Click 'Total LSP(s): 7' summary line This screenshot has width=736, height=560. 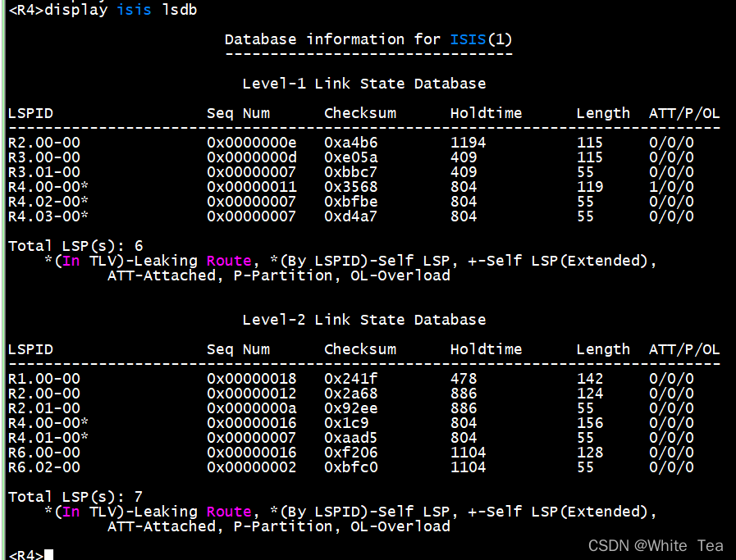tap(75, 497)
